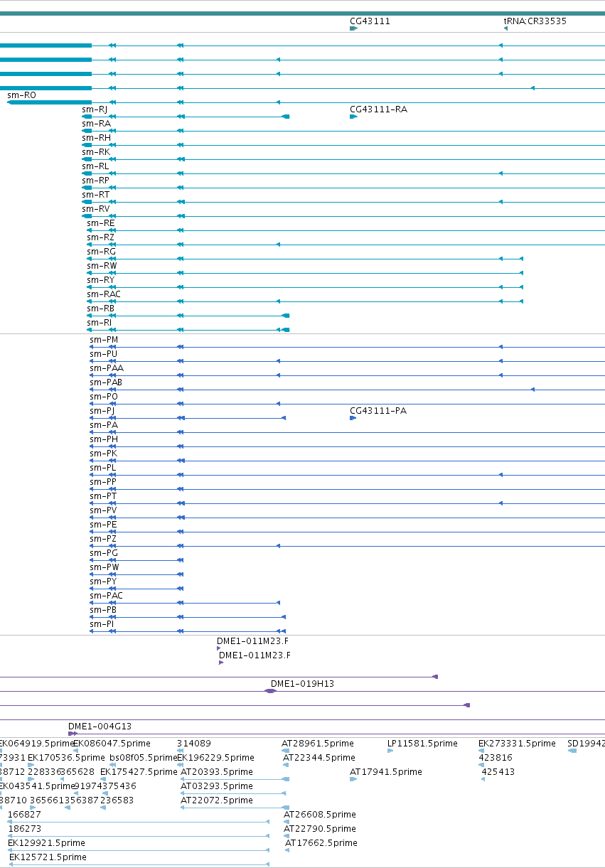Screen dimensions: 605x868
Task: Click the sm-PAA protein label
Action: pyautogui.click(x=107, y=368)
